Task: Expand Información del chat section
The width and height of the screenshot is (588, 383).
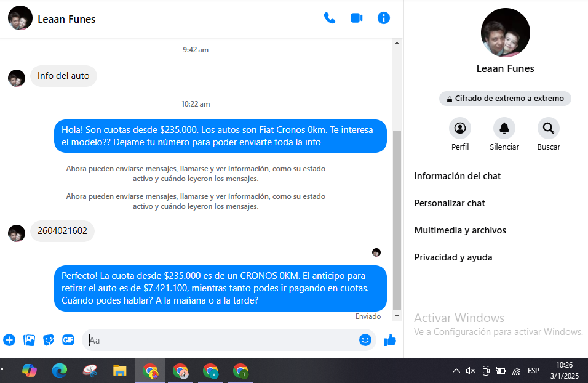Action: (x=458, y=176)
